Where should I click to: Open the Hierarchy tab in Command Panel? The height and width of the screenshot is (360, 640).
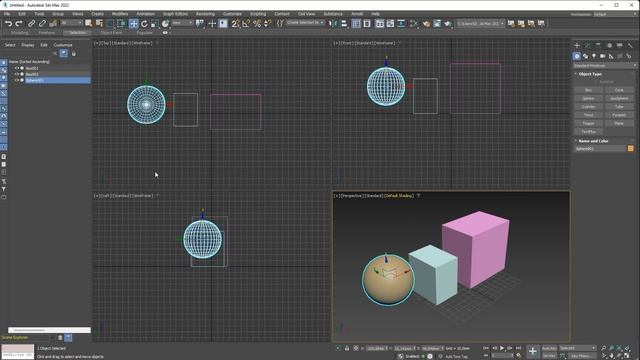pyautogui.click(x=598, y=45)
